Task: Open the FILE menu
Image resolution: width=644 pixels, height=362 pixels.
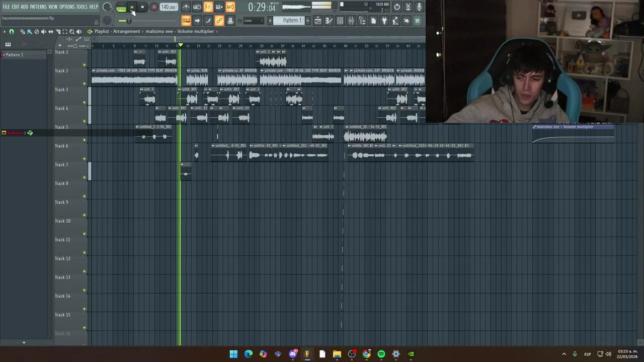Action: pyautogui.click(x=6, y=7)
